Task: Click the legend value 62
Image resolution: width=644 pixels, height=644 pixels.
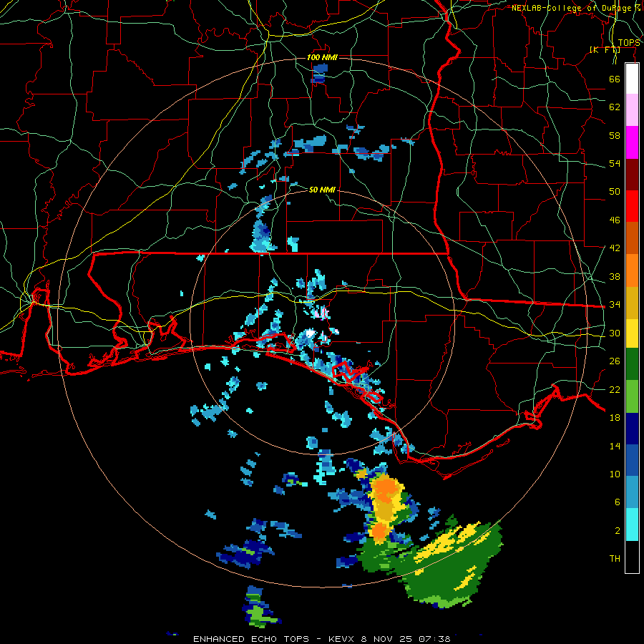Action: pyautogui.click(x=615, y=107)
